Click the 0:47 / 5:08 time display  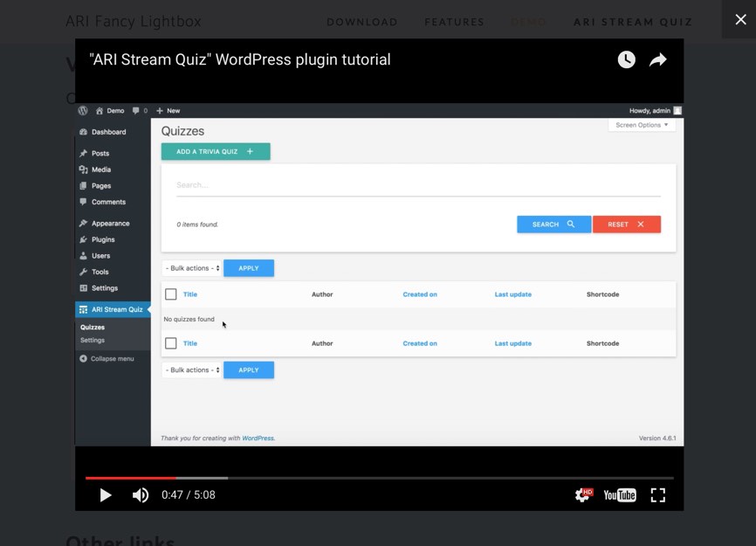point(188,494)
